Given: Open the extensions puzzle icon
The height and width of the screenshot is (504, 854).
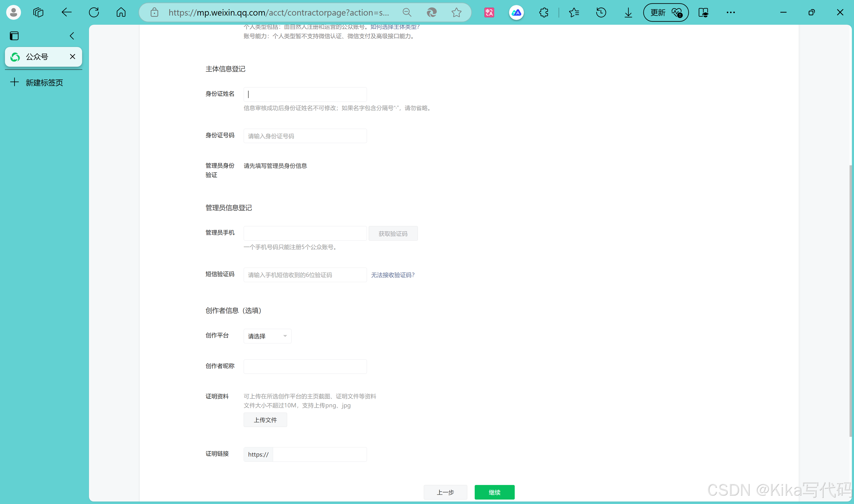Looking at the screenshot, I should click(x=544, y=13).
